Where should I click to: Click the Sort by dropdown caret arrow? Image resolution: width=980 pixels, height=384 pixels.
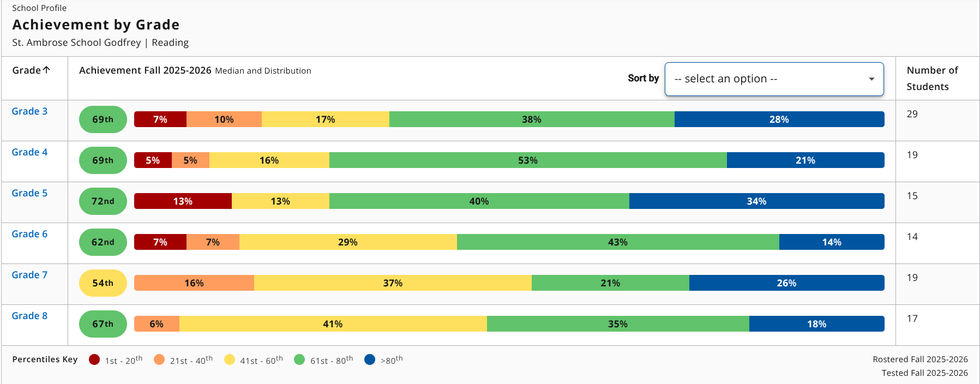point(871,79)
